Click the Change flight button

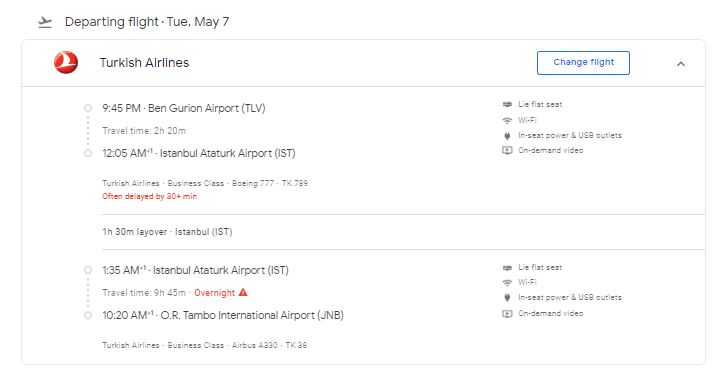(583, 63)
